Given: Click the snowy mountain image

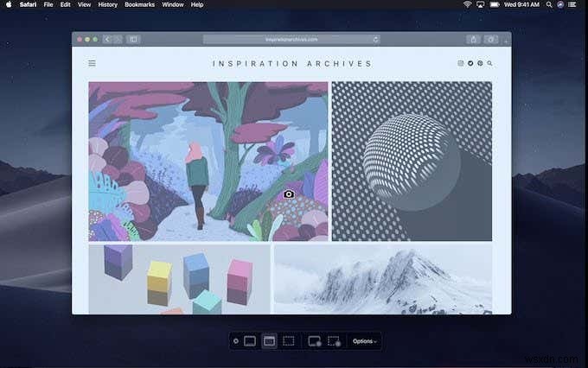Looking at the screenshot, I should (x=382, y=278).
